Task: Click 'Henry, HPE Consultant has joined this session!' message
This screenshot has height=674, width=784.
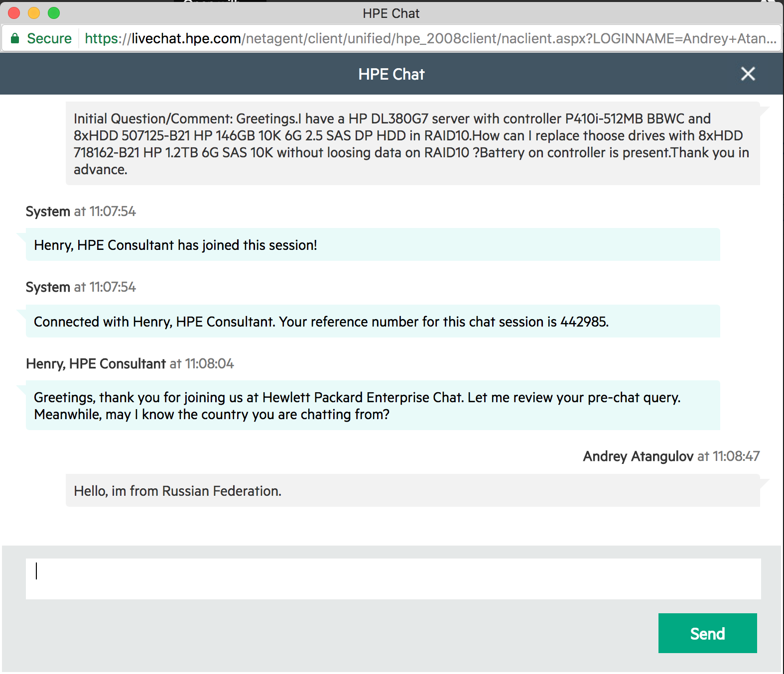Action: 373,244
